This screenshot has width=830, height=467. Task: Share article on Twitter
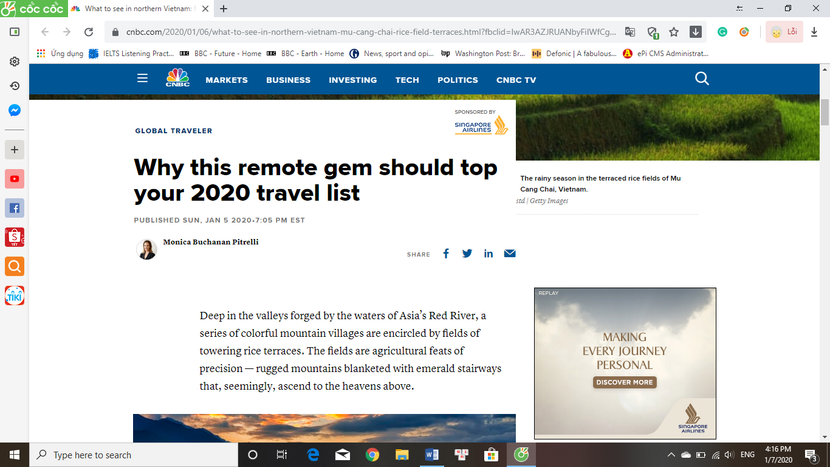[x=467, y=254]
